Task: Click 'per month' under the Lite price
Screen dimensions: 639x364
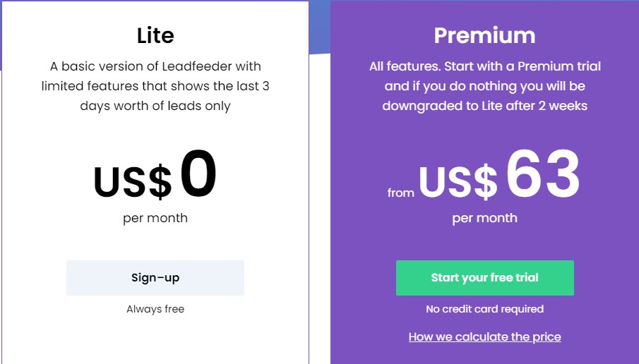Action: tap(155, 218)
